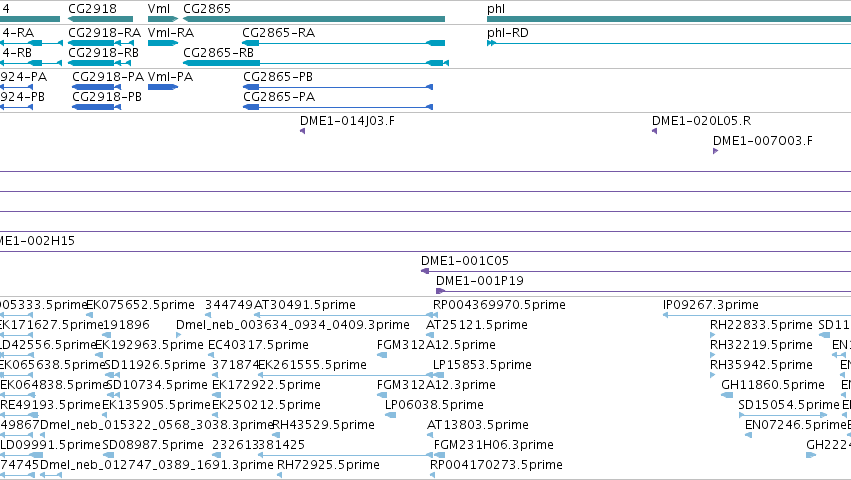
Task: Select the DME1-001P19 clone start arrow
Action: [x=440, y=291]
